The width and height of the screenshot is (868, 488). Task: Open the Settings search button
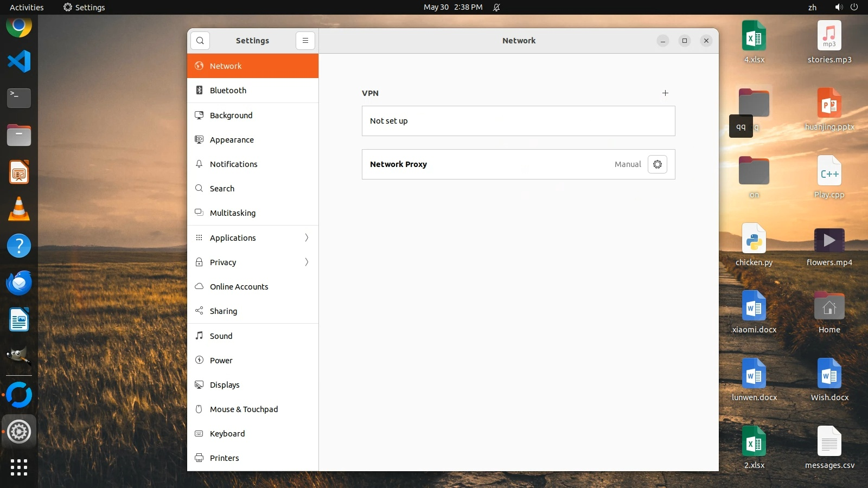(x=200, y=41)
